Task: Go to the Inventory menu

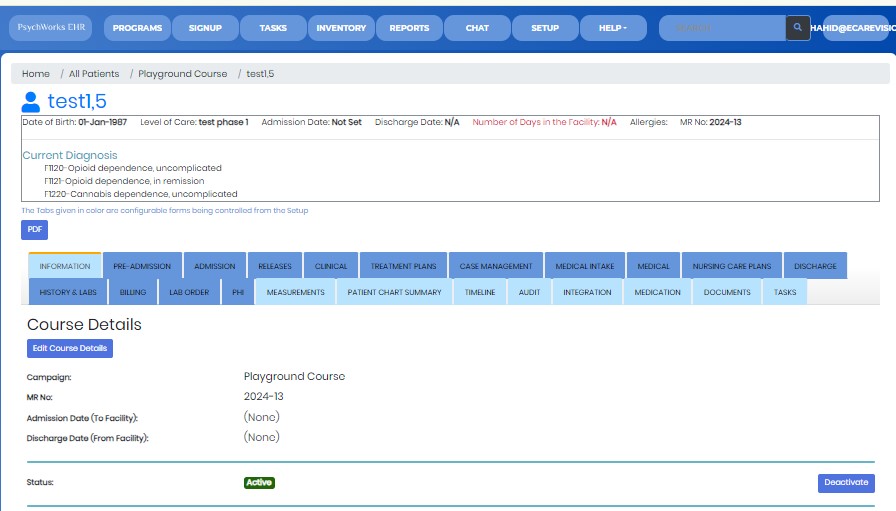Action: tap(341, 28)
